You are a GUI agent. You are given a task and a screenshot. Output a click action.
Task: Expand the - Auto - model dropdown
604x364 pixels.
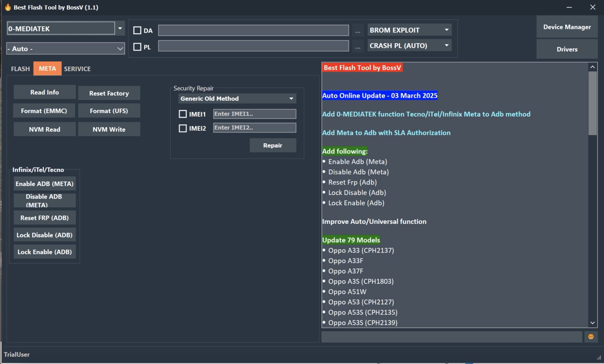(65, 49)
